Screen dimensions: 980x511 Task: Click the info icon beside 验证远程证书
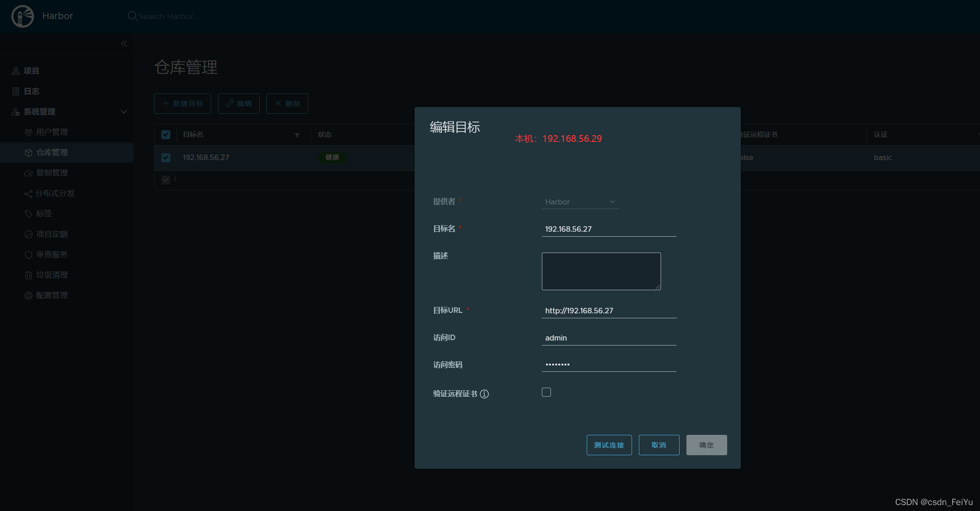click(484, 394)
